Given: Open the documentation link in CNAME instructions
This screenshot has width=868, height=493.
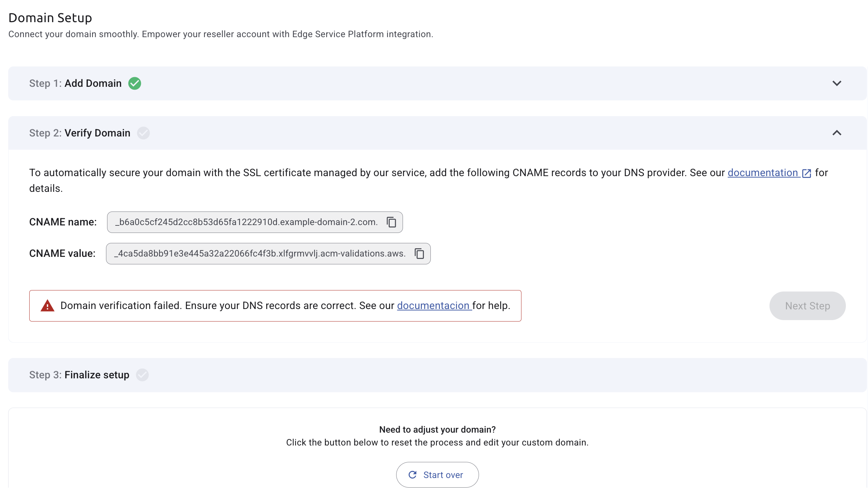Looking at the screenshot, I should pyautogui.click(x=763, y=173).
